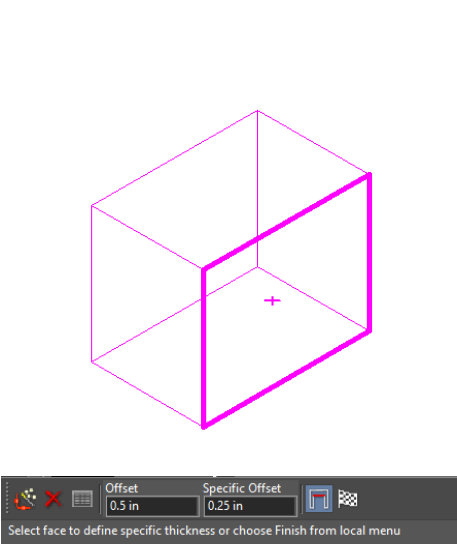Select the thick left vertical edge of box
This screenshot has width=457, height=544.
tap(204, 348)
